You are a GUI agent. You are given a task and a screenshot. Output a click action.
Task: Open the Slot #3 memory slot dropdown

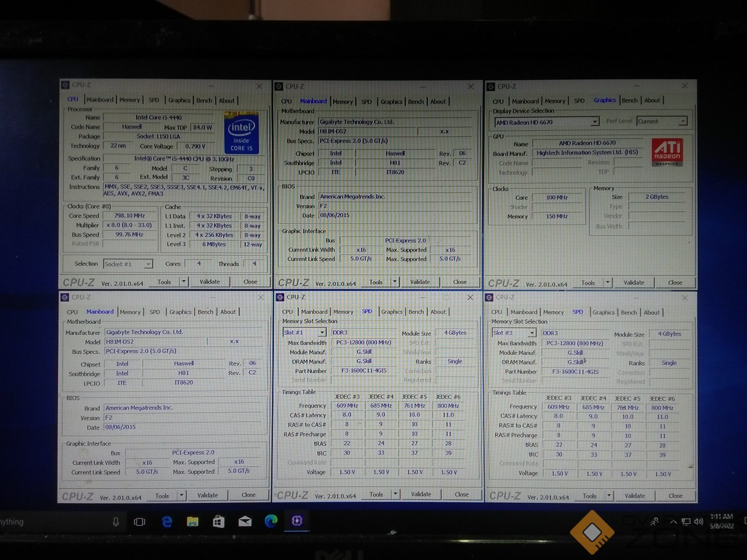(x=532, y=333)
